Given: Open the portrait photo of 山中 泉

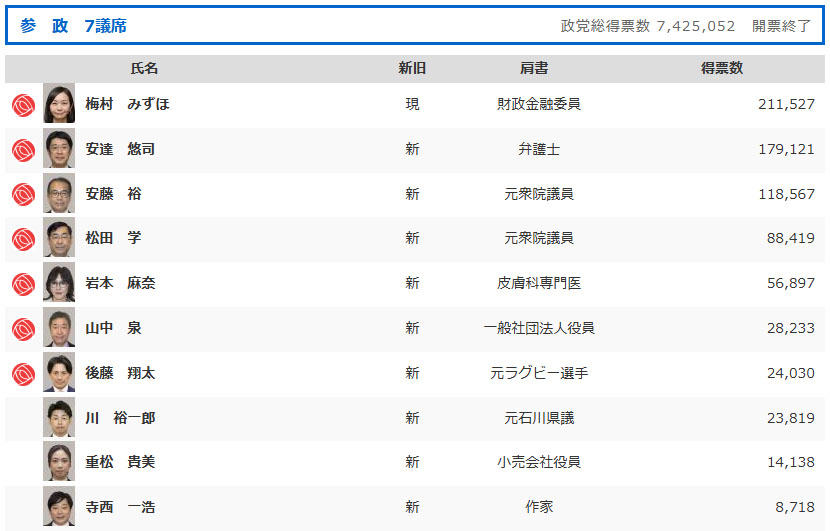Looking at the screenshot, I should click(x=59, y=328).
